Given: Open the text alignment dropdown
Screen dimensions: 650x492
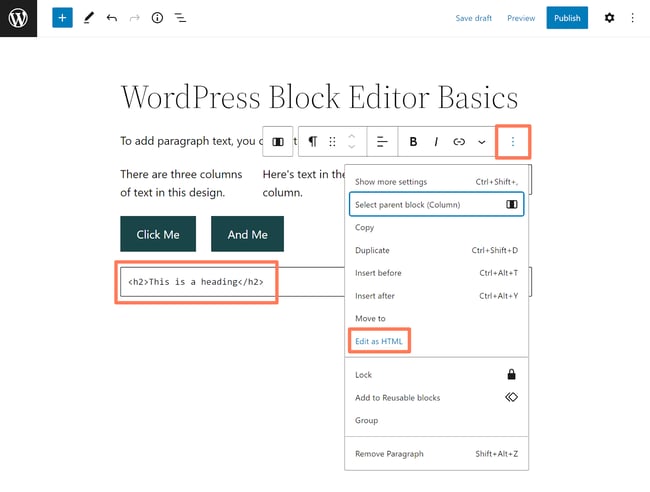Looking at the screenshot, I should tap(382, 142).
